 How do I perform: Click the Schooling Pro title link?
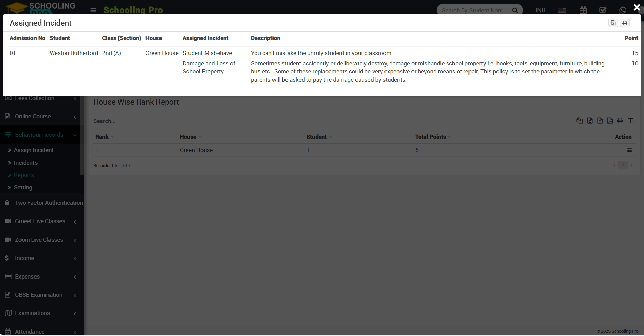pos(133,10)
